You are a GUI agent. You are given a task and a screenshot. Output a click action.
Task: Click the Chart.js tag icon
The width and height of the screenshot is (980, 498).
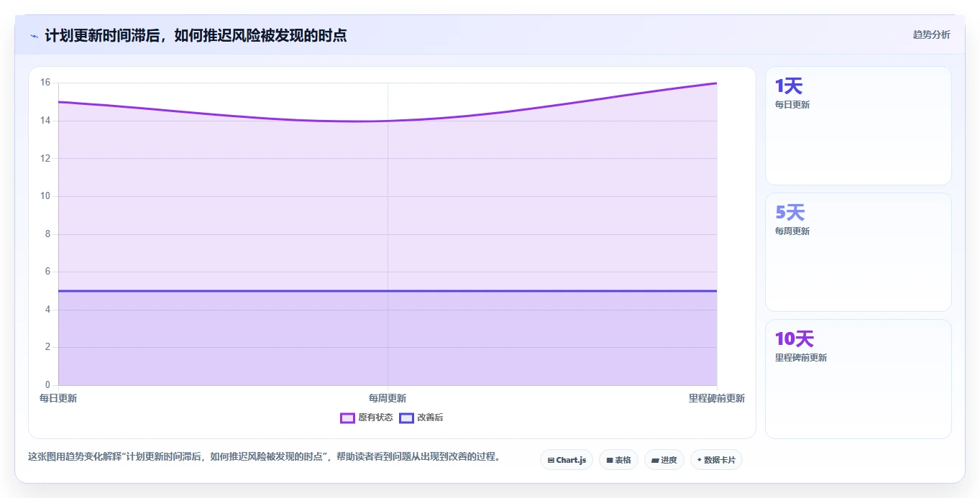[x=551, y=460]
